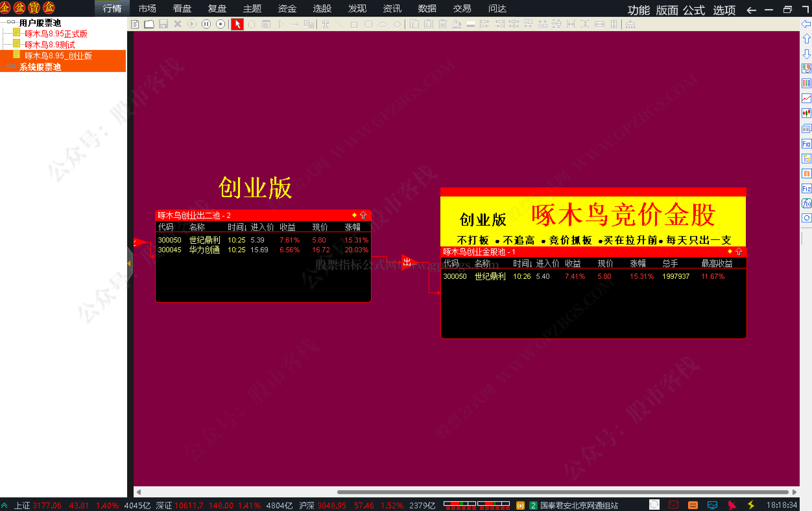Click the blue left arrow sidebar icon

(x=806, y=24)
